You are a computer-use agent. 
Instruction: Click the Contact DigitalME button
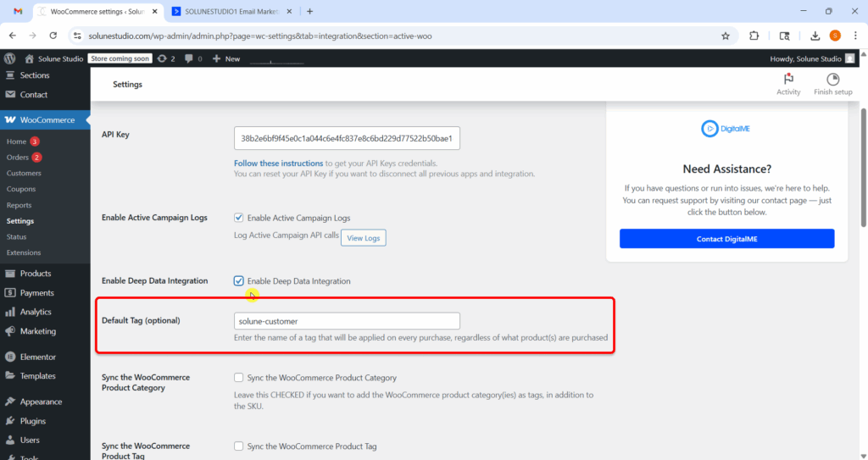point(726,239)
